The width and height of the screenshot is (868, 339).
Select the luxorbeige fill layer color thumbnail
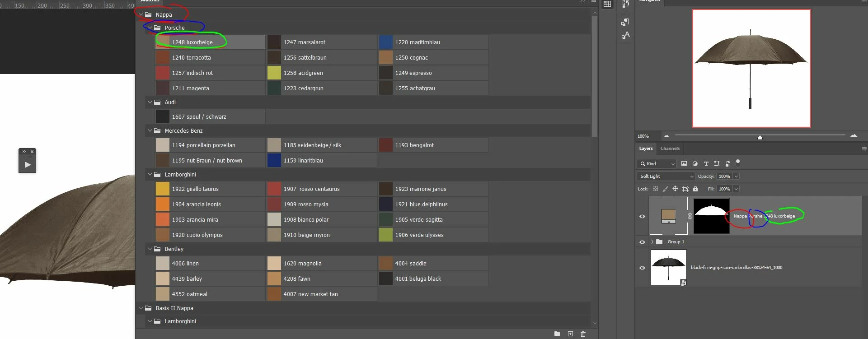point(669,216)
